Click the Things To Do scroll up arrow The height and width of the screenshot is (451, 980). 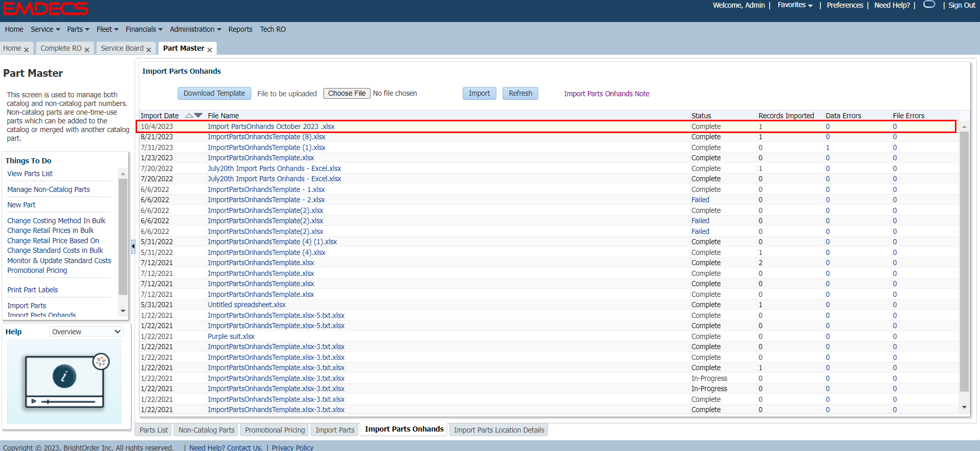[123, 174]
